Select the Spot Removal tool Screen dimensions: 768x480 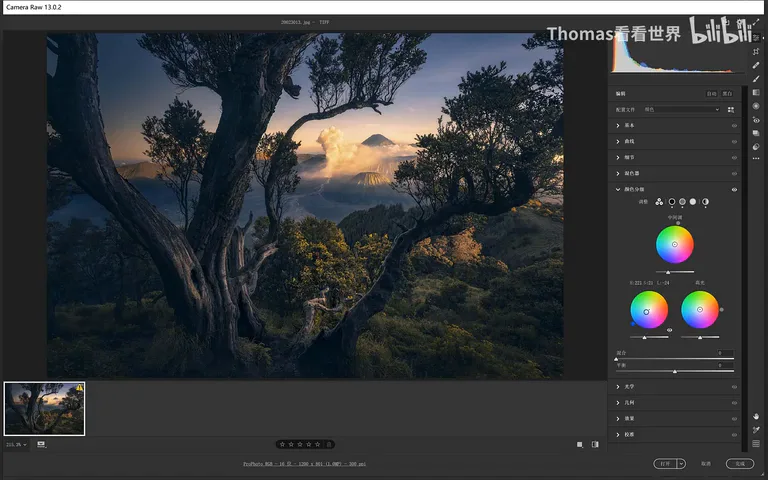pyautogui.click(x=756, y=65)
